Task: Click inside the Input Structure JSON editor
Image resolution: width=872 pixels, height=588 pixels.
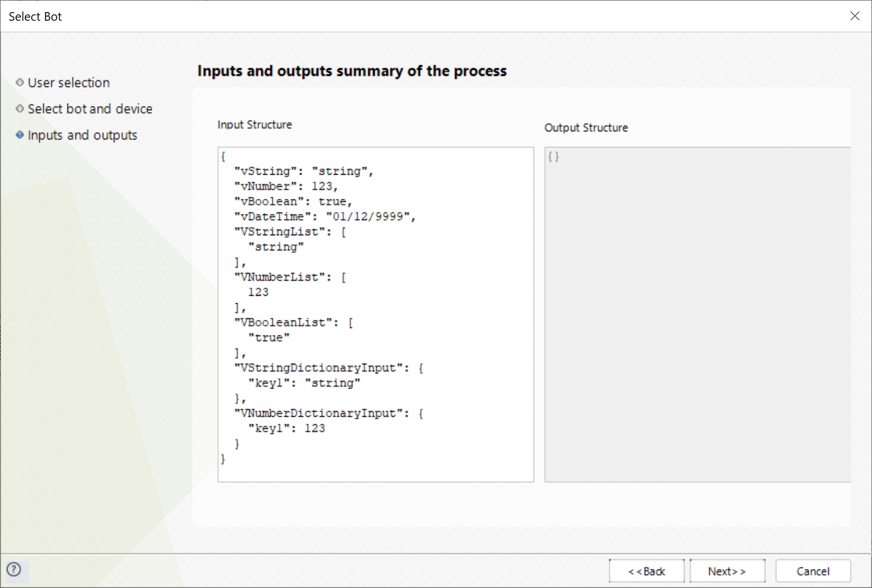Action: click(x=376, y=314)
